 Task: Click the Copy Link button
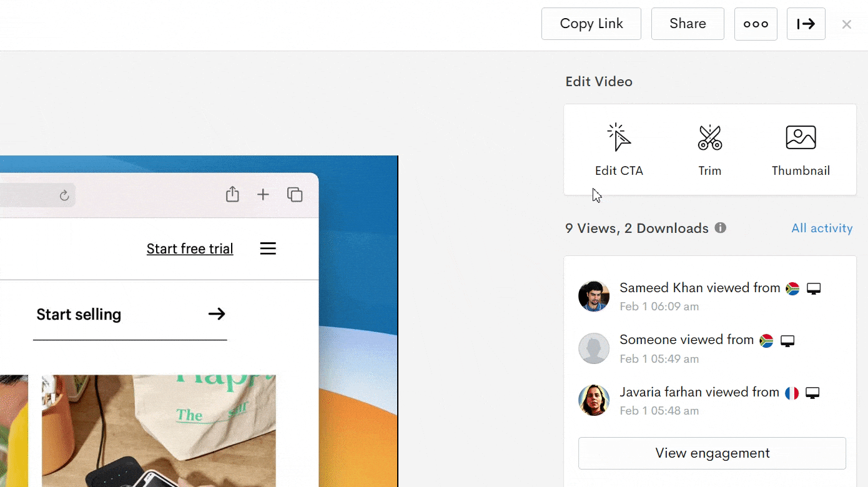(x=591, y=23)
